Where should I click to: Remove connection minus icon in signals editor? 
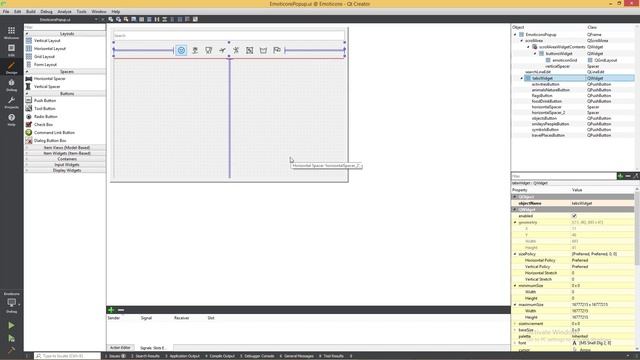[x=121, y=310]
